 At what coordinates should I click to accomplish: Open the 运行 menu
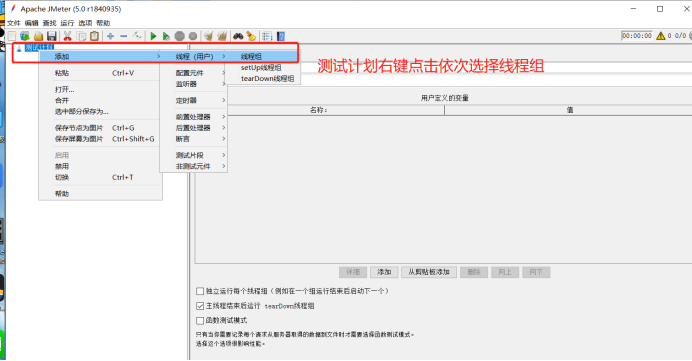(x=67, y=23)
